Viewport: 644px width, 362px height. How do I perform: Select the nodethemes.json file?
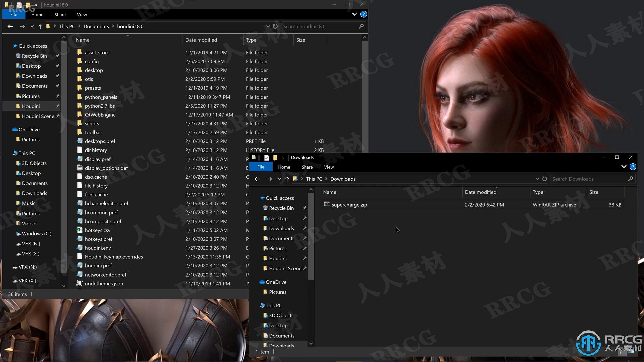[104, 283]
